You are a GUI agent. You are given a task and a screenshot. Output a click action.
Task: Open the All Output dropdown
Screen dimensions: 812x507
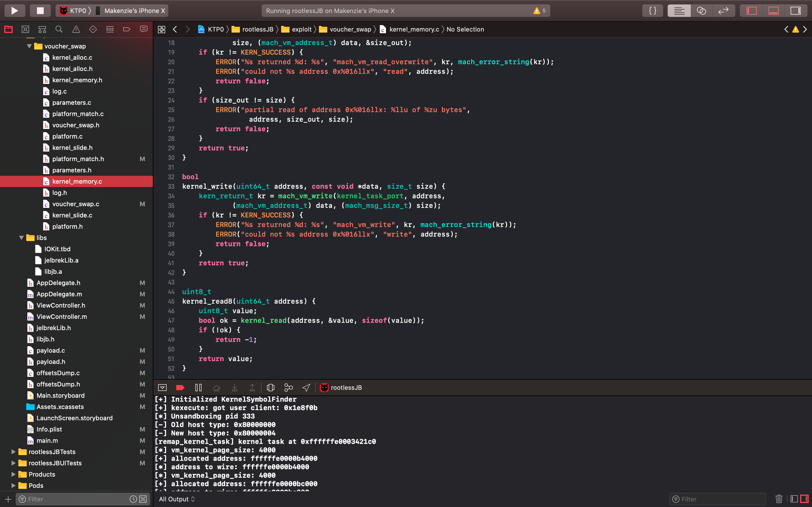[177, 499]
